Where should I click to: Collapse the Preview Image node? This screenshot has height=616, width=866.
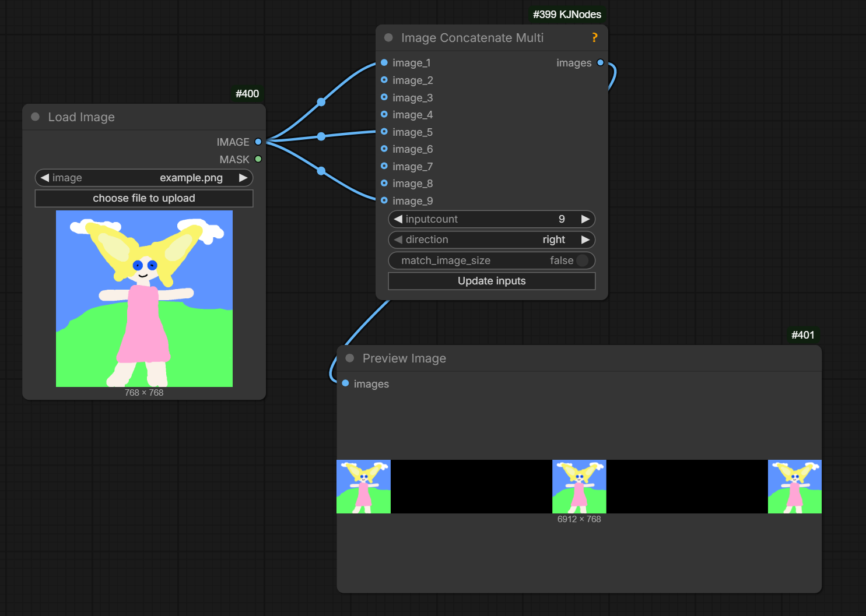pyautogui.click(x=350, y=358)
